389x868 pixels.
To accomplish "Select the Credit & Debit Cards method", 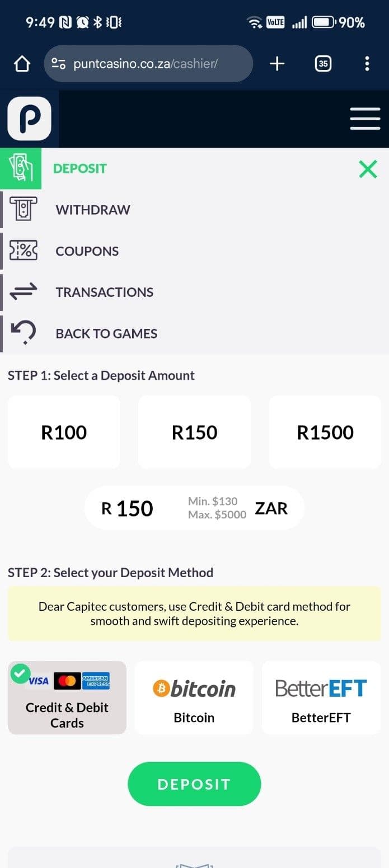I will pyautogui.click(x=67, y=697).
